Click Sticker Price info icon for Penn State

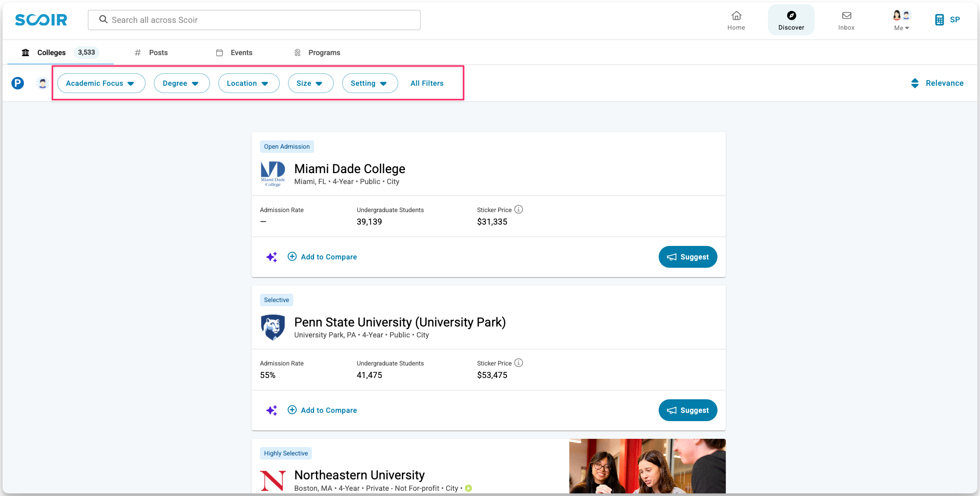tap(518, 363)
